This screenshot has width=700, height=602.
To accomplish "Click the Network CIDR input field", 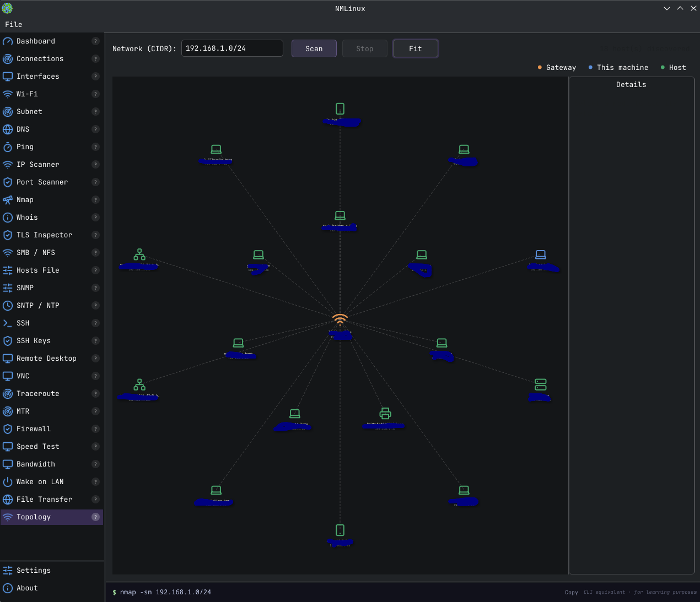I will coord(232,48).
